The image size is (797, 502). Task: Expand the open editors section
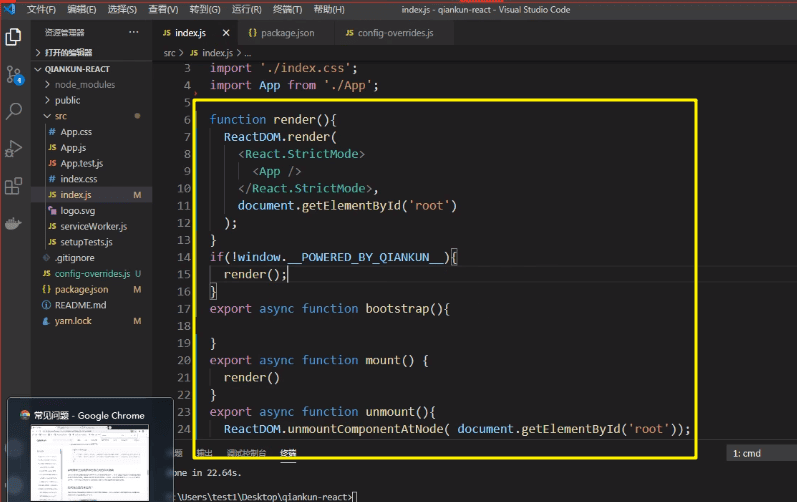coord(80,52)
